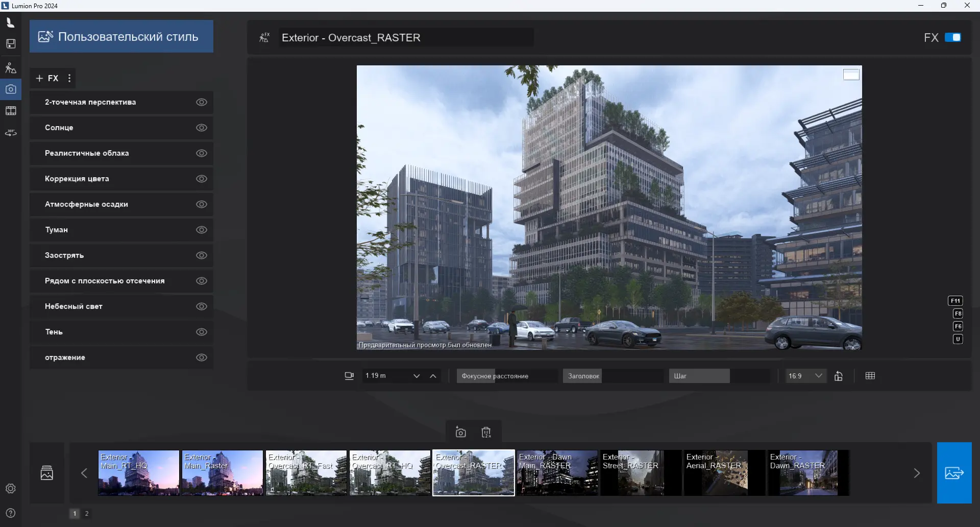Screen dimensions: 980x527
Task: Click the blue render photo button
Action: (954, 473)
